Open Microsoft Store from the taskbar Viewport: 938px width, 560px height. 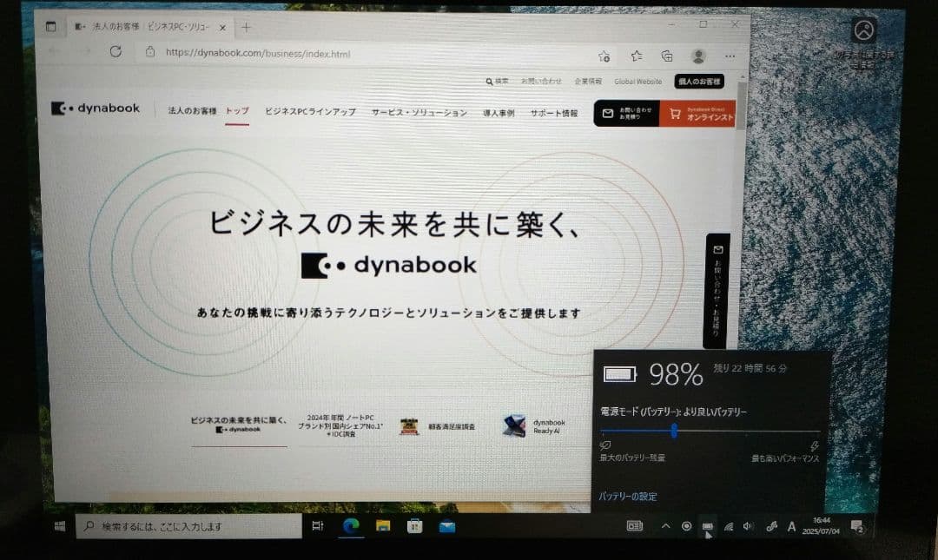414,526
